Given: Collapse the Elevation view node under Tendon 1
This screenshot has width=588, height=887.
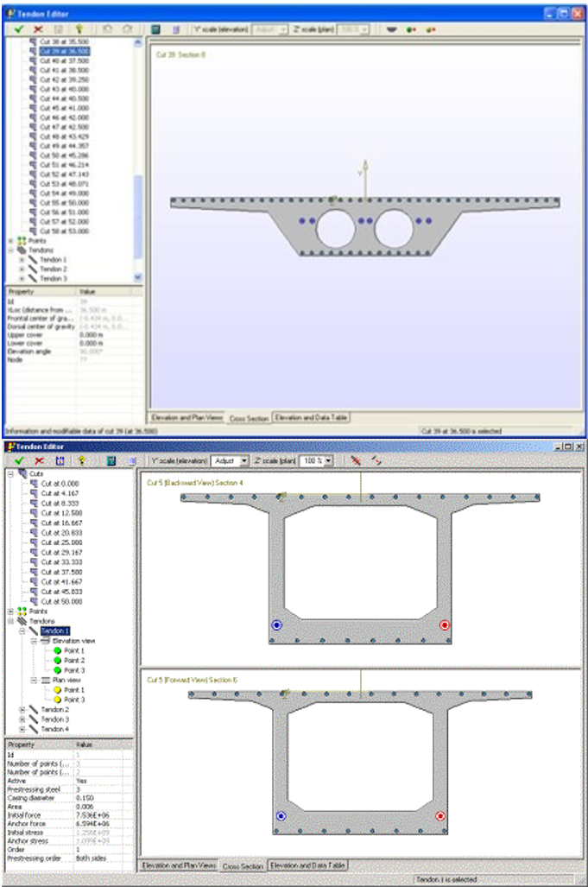Looking at the screenshot, I should tap(34, 641).
